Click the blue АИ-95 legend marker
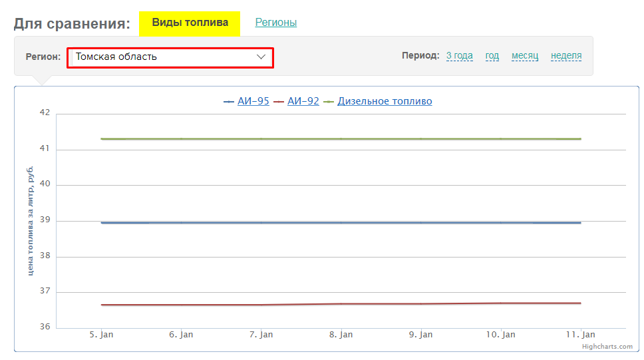 (x=229, y=102)
